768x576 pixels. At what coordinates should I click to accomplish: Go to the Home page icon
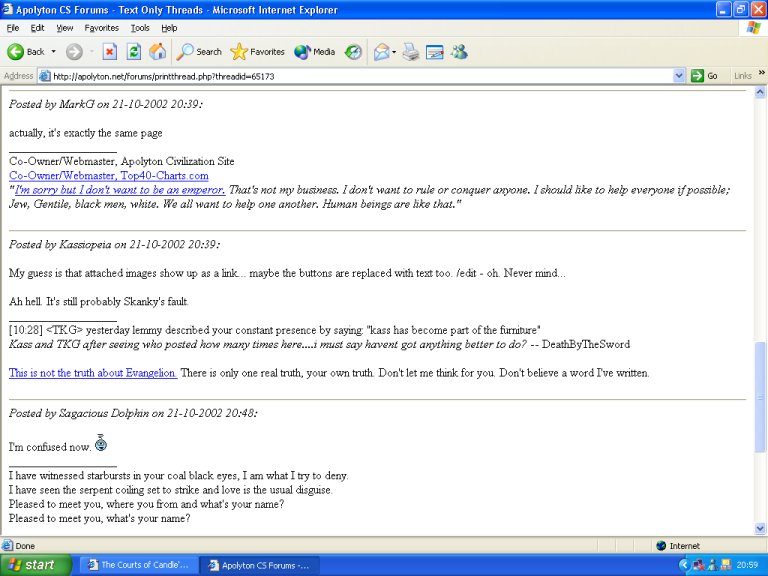click(x=158, y=52)
